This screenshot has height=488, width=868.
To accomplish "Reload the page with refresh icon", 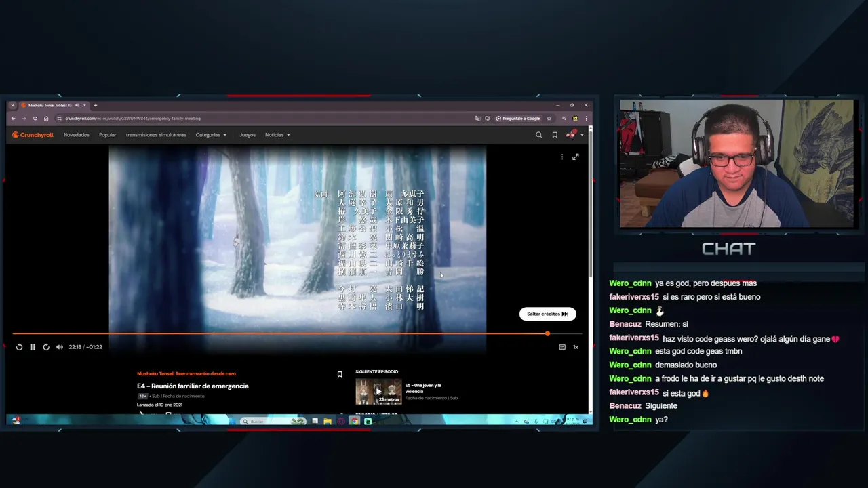I will pos(35,119).
